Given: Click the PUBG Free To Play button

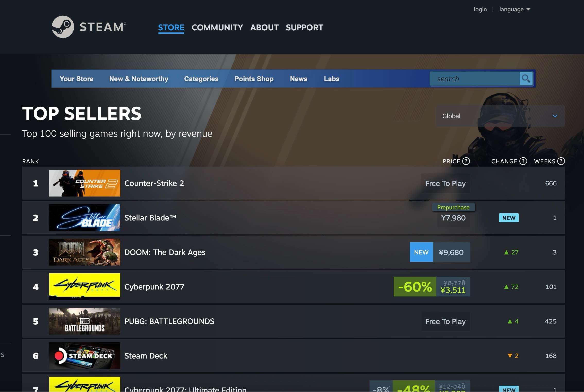Looking at the screenshot, I should pos(445,321).
